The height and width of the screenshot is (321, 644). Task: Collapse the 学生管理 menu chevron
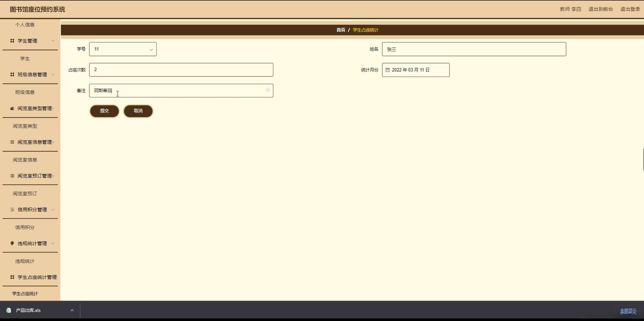pos(53,41)
